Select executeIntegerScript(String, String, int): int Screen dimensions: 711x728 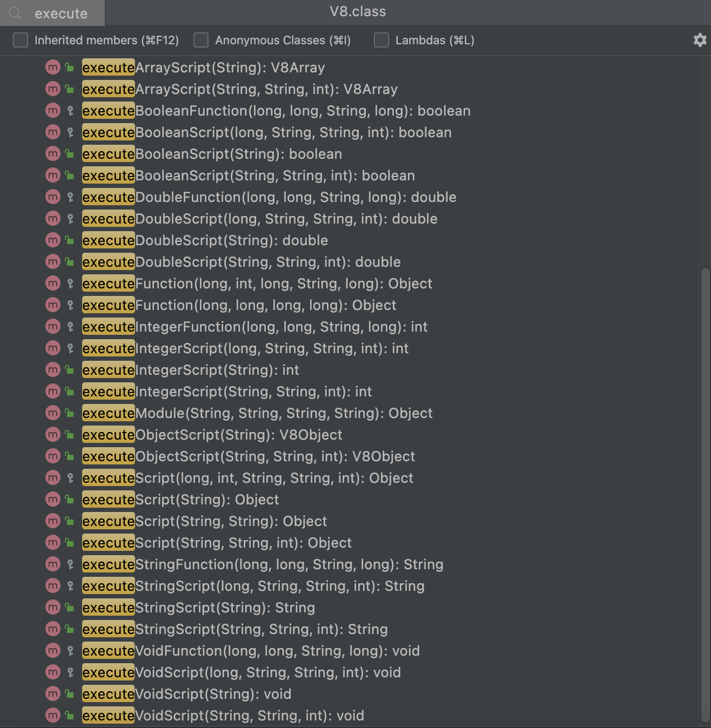pyautogui.click(x=227, y=392)
